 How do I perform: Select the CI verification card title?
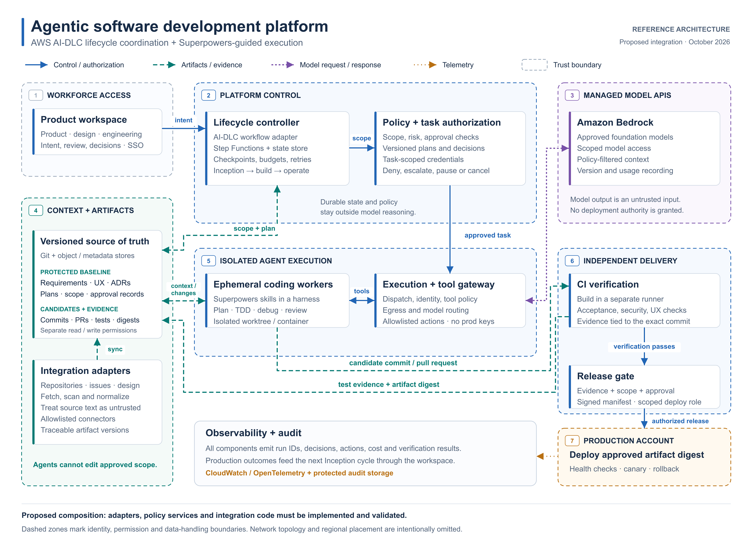pos(608,284)
